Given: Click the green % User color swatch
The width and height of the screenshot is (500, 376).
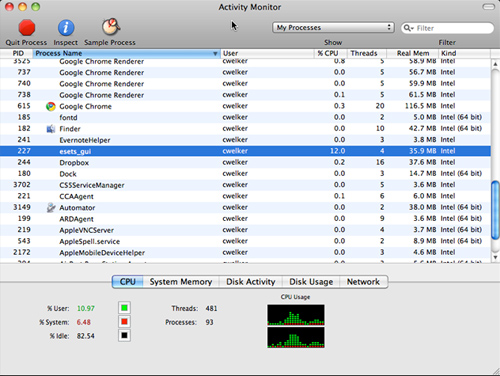Looking at the screenshot, I should pos(124,308).
